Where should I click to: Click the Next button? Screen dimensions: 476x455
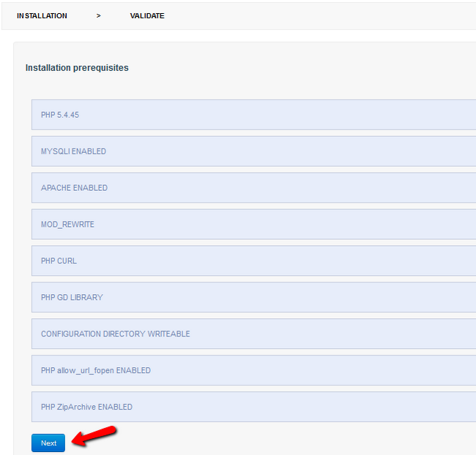pyautogui.click(x=48, y=443)
